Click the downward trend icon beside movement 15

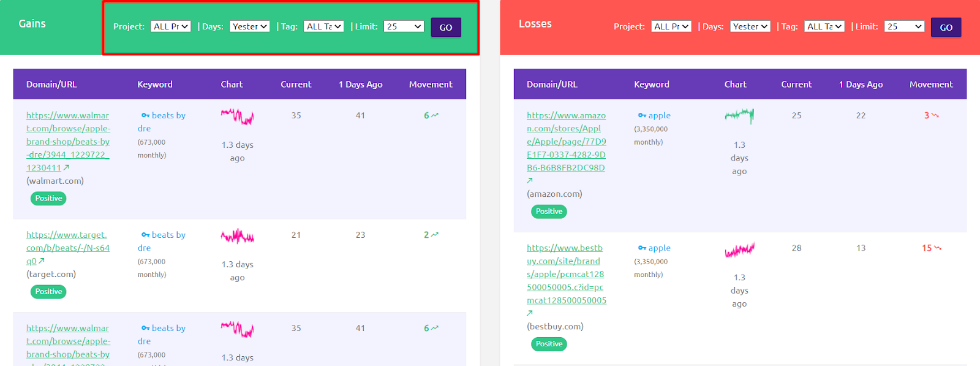[938, 248]
